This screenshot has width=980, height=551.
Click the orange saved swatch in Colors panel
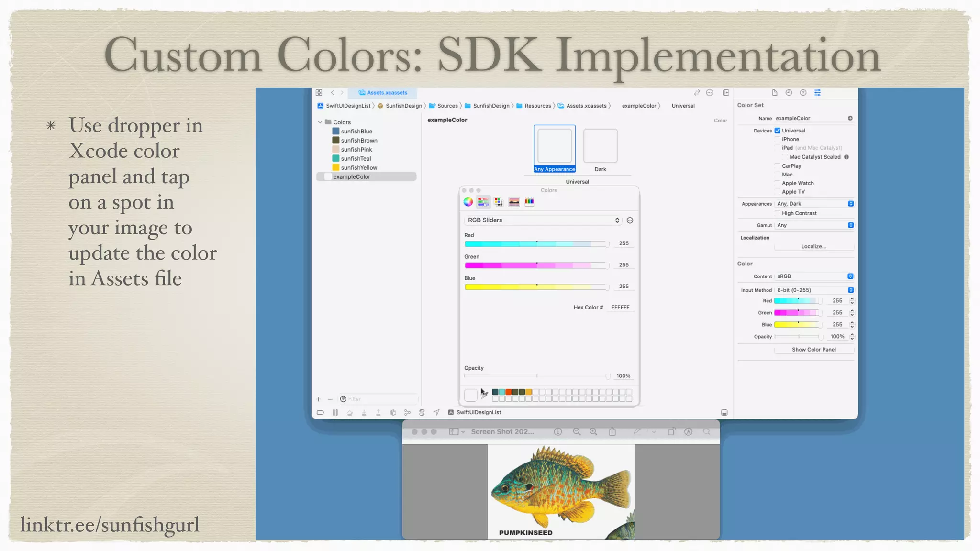pyautogui.click(x=509, y=392)
